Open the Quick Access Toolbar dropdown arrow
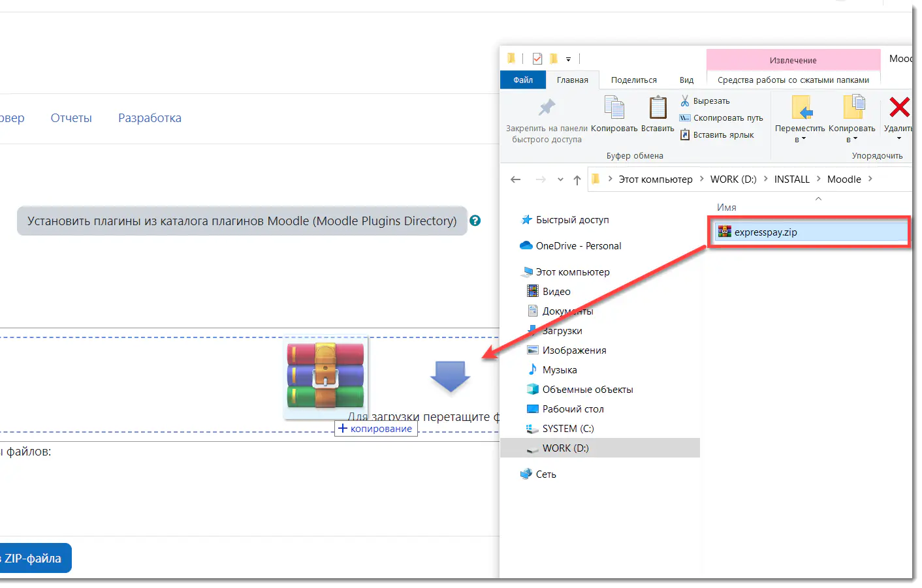 568,59
